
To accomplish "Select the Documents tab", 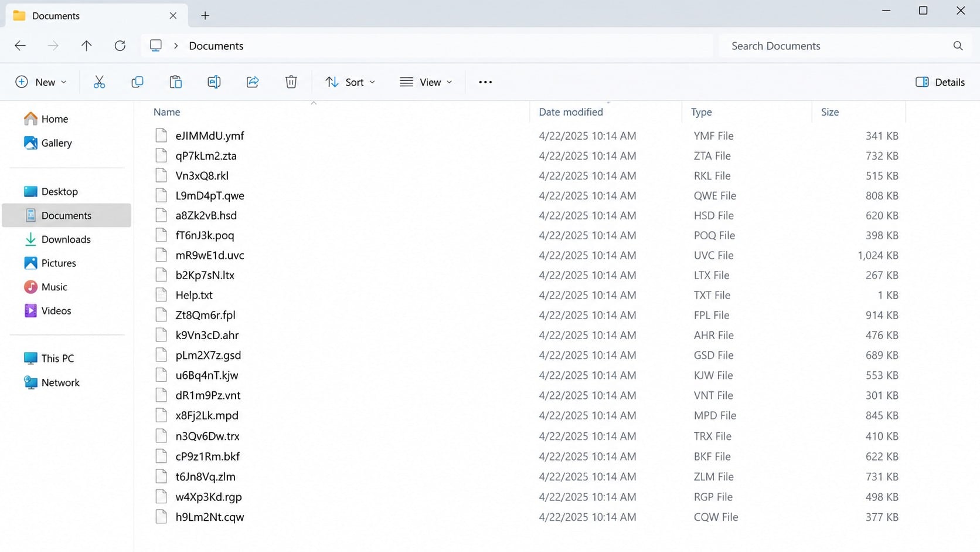I will pyautogui.click(x=97, y=16).
